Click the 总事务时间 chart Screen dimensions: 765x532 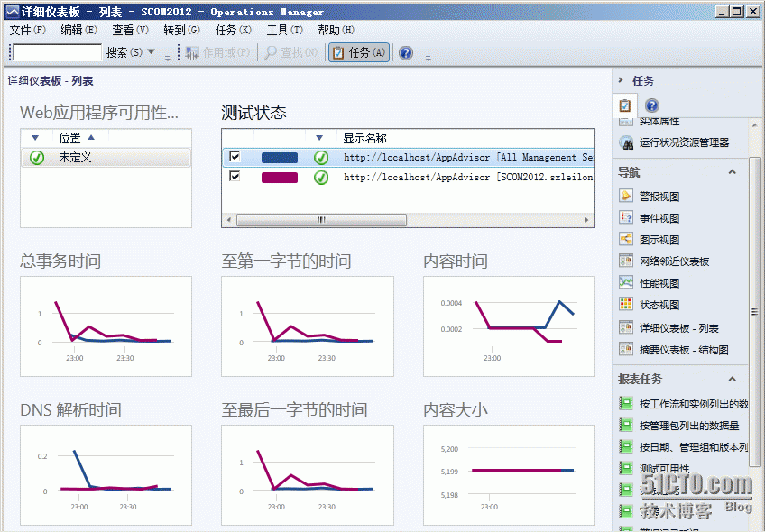[106, 326]
